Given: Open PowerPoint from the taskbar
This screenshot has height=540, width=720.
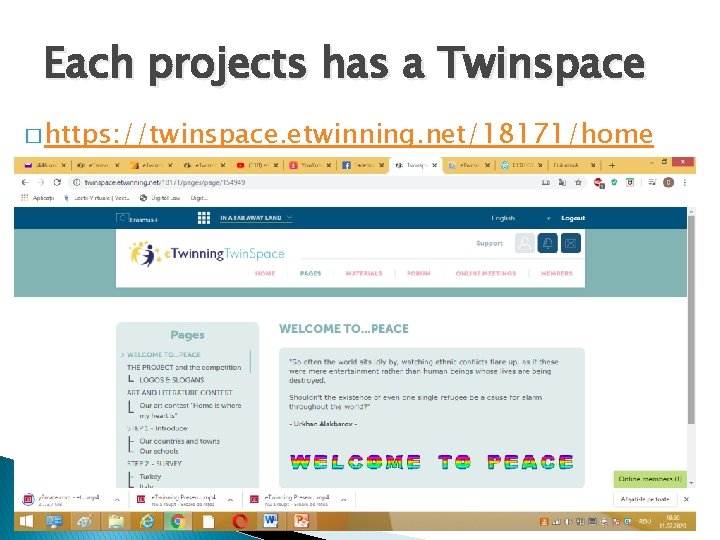Looking at the screenshot, I should [302, 521].
